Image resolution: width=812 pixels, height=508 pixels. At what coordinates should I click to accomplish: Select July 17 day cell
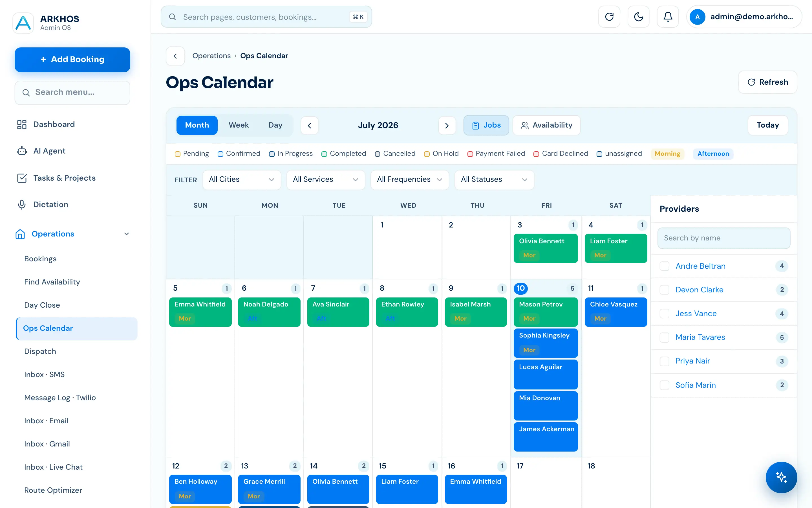[546, 483]
